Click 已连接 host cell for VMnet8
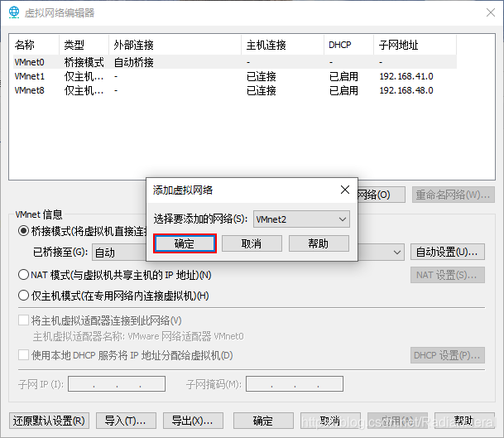The height and width of the screenshot is (438, 504). coord(262,91)
